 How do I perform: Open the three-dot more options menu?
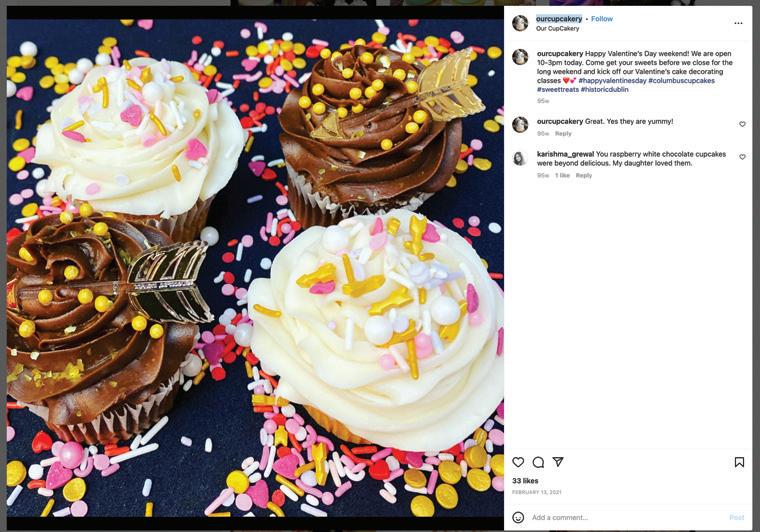[738, 23]
